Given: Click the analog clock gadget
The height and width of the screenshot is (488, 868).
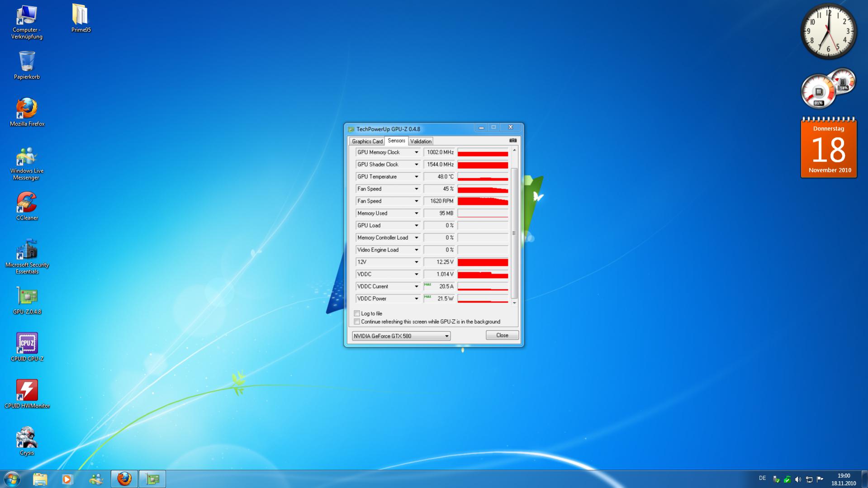Looking at the screenshot, I should coord(829,31).
